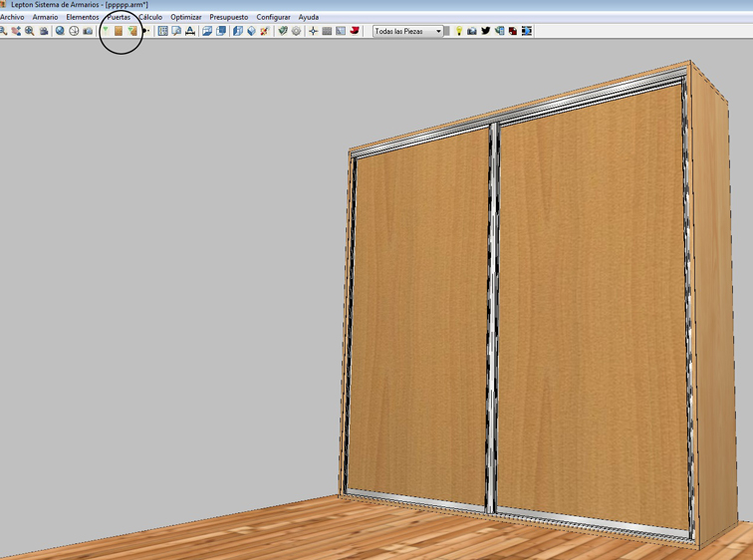753x560 pixels.
Task: Click the red swoosh logo icon
Action: (355, 31)
